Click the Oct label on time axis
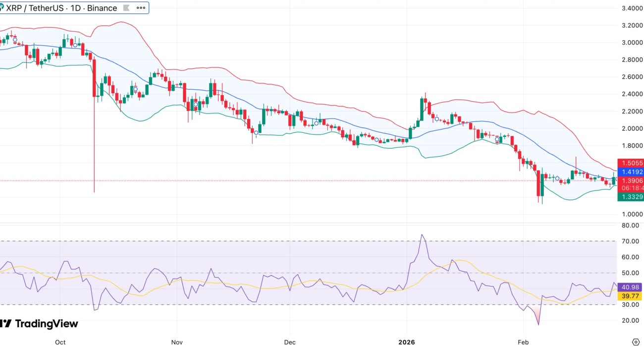 click(60, 342)
